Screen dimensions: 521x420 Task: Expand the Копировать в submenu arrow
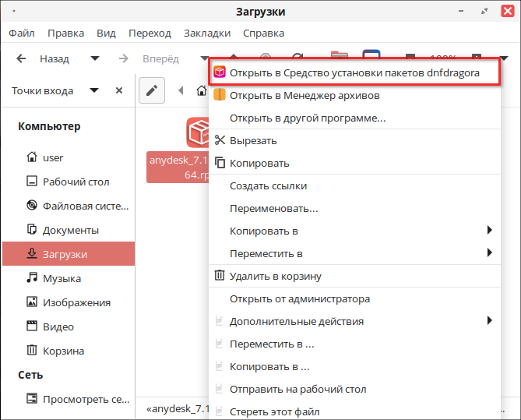pyautogui.click(x=489, y=231)
